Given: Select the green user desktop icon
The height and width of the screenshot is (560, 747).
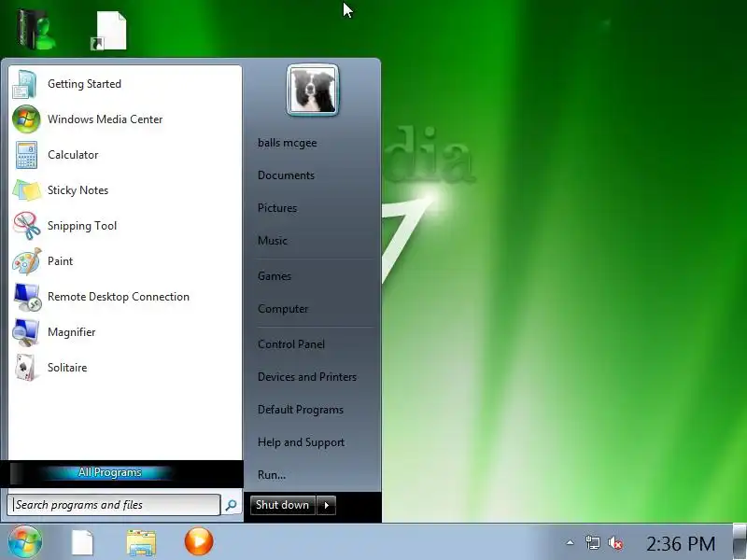Looking at the screenshot, I should point(35,30).
